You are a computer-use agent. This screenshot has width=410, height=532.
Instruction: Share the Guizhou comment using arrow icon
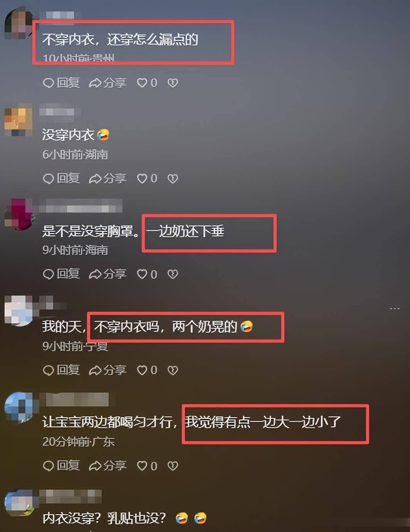[x=108, y=83]
